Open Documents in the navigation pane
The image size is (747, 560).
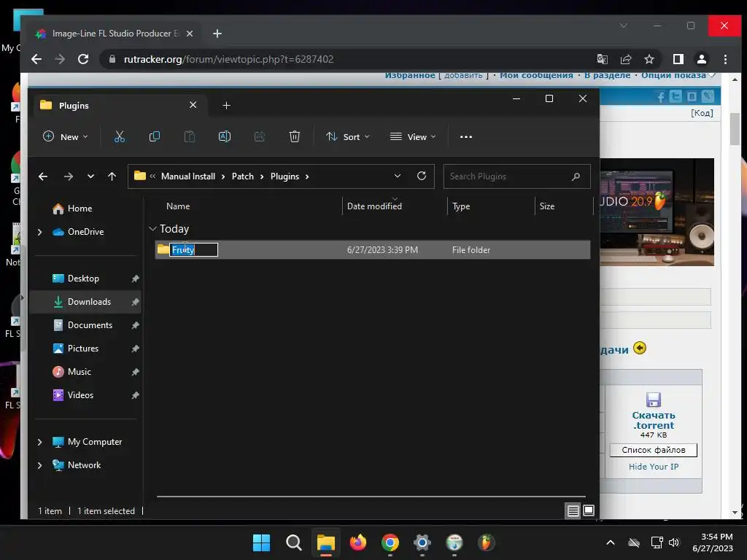tap(82, 325)
